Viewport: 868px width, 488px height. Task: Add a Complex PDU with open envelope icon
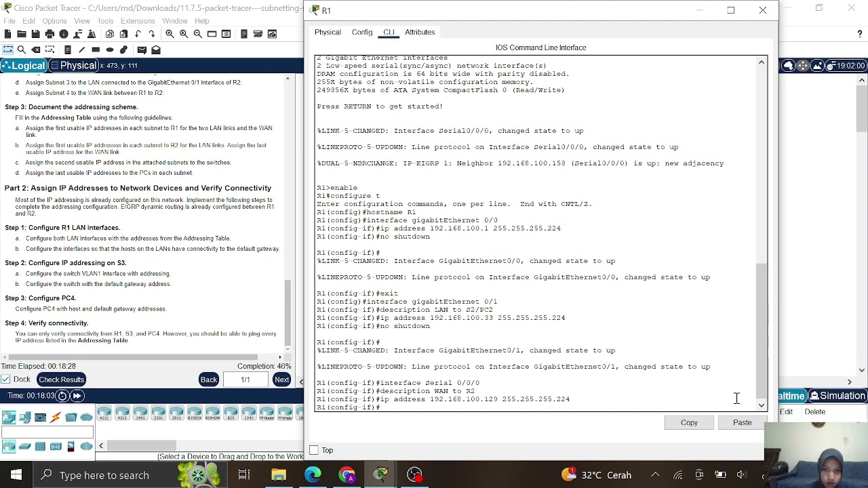pyautogui.click(x=156, y=49)
